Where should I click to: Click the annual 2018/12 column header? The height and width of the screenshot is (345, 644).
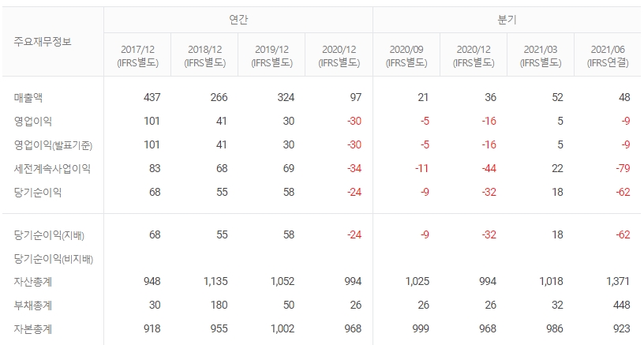pos(204,55)
